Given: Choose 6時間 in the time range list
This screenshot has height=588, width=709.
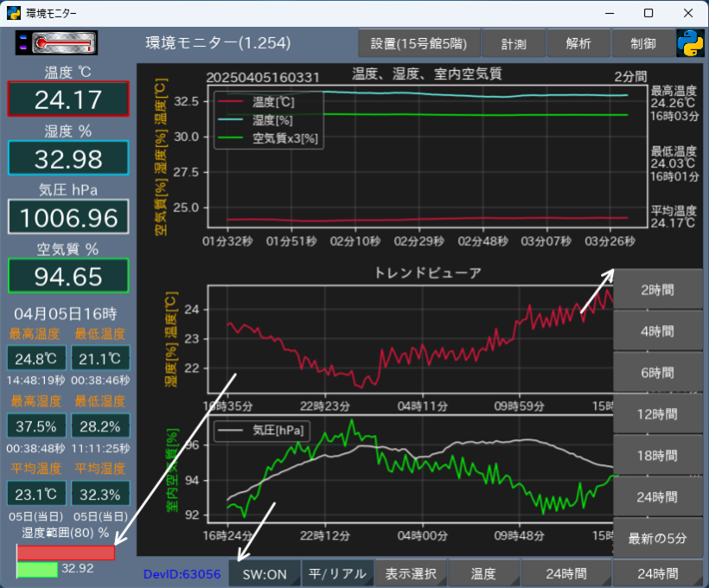Looking at the screenshot, I should pos(657,373).
